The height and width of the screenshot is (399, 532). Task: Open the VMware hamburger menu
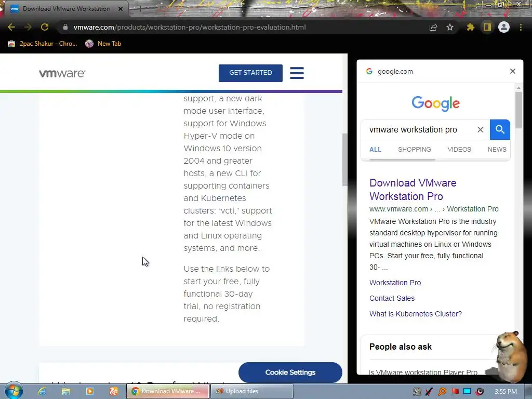(297, 73)
